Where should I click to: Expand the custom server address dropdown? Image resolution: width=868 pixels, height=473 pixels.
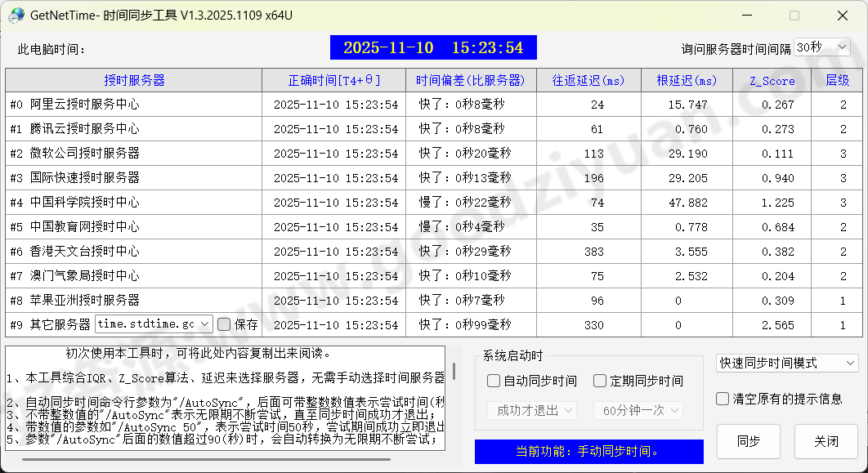coord(204,324)
